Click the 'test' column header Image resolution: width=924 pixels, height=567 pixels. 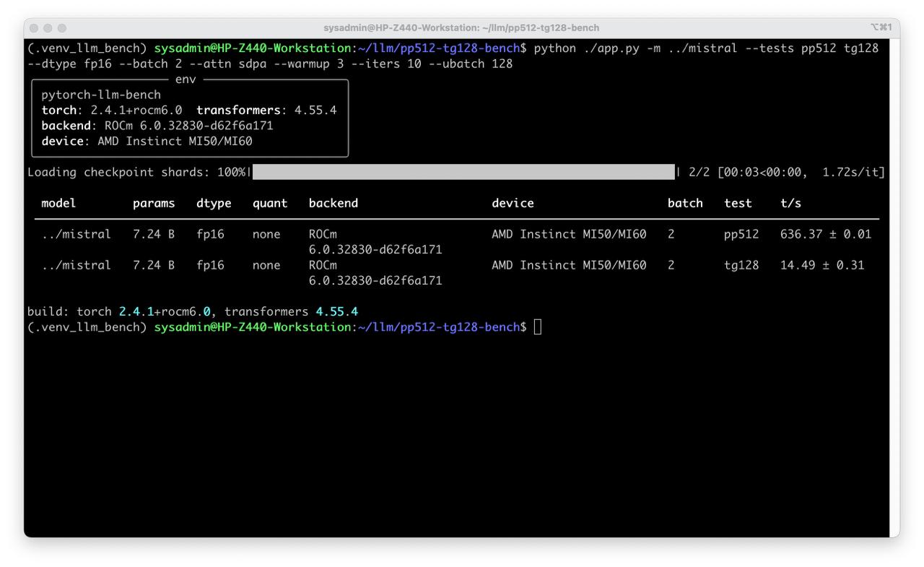point(738,203)
